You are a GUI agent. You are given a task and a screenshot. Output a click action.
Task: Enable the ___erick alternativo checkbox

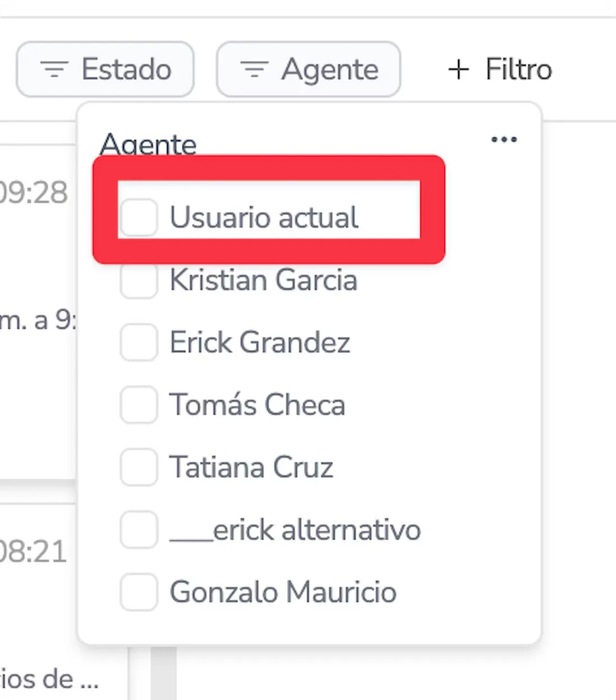pyautogui.click(x=138, y=530)
